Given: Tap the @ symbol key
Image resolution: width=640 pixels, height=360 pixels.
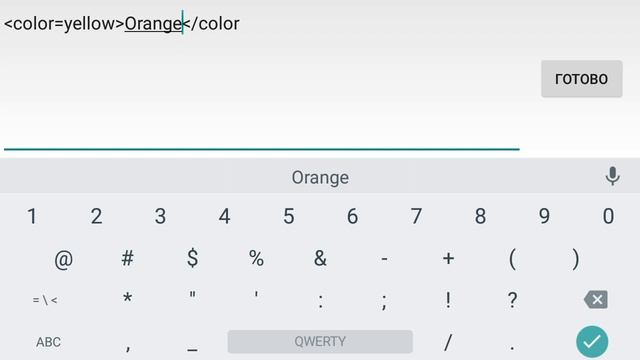Looking at the screenshot, I should click(64, 259).
